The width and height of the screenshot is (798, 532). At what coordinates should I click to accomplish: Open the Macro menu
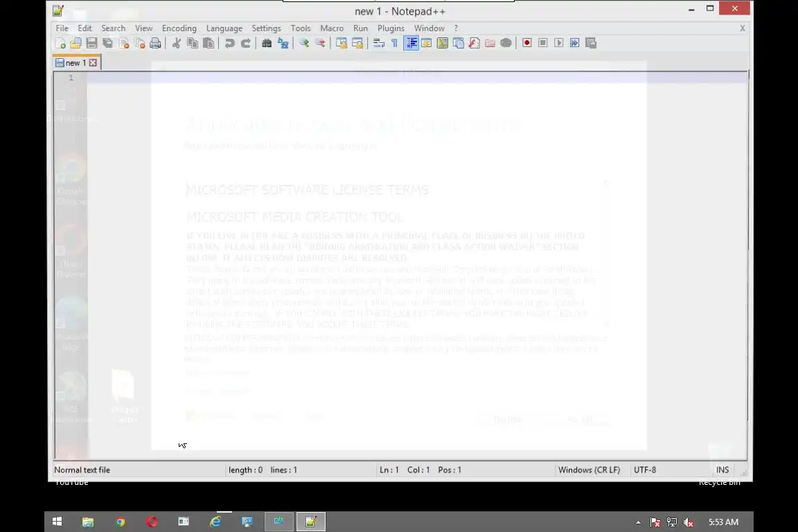332,28
